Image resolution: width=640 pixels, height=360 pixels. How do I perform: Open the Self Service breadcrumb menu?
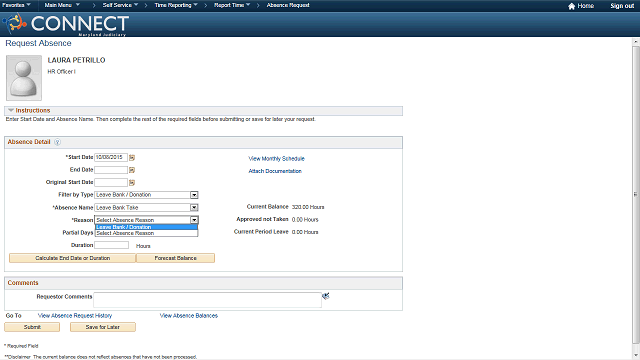[x=120, y=5]
